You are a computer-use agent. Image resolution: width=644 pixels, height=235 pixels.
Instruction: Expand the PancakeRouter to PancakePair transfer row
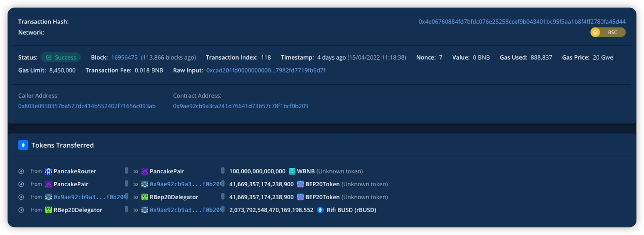[21, 171]
